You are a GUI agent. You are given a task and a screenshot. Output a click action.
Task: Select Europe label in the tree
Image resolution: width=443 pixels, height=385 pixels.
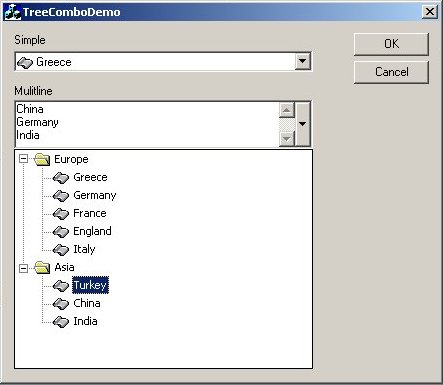71,159
